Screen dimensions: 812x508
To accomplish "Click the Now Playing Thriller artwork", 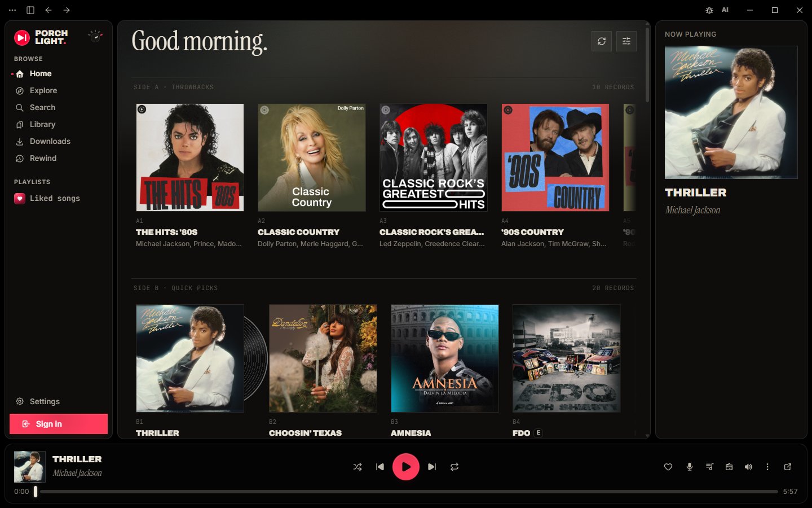I will pos(731,112).
